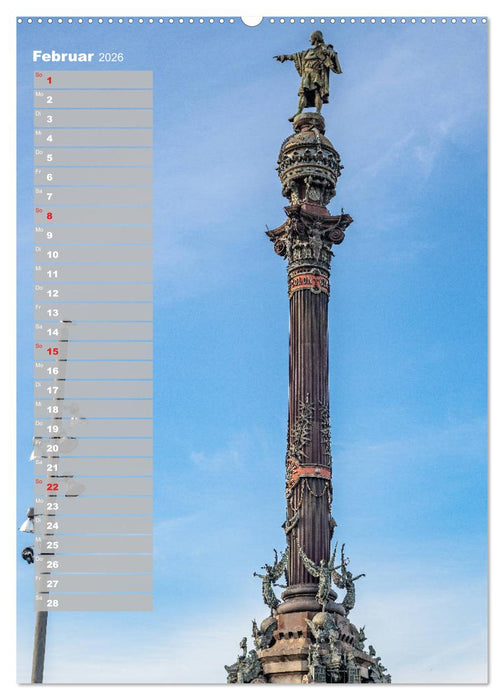The height and width of the screenshot is (700, 504).
Task: Select the date row 16
Action: point(93,371)
